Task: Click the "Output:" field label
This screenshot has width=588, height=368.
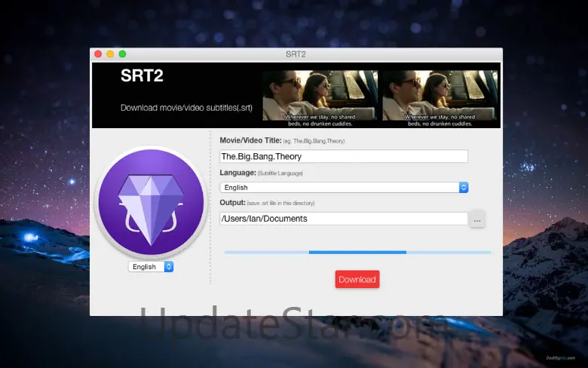Action: (232, 203)
